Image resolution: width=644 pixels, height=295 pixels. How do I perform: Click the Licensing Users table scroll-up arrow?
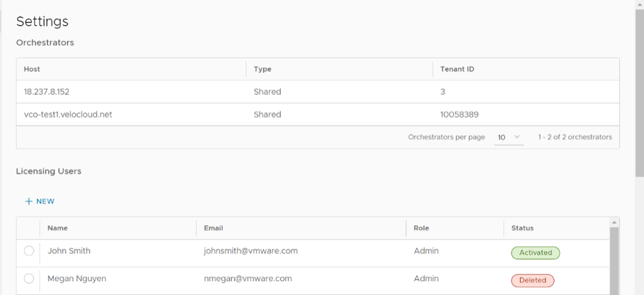[x=614, y=222]
